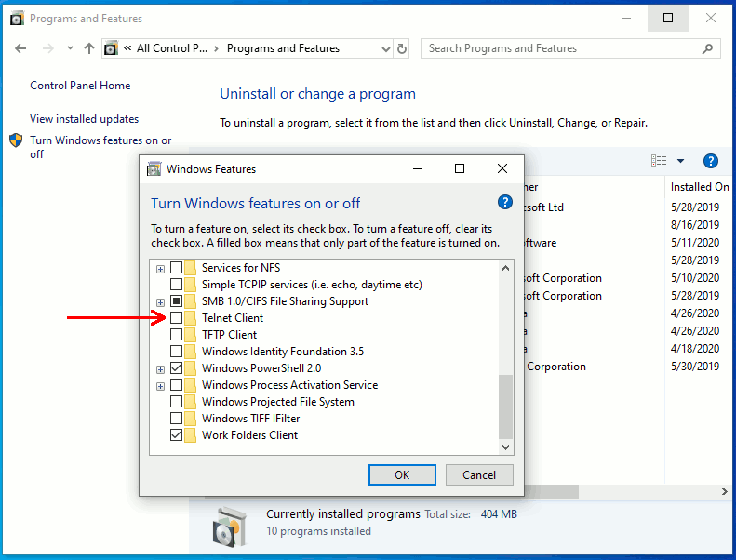The width and height of the screenshot is (736, 560).
Task: Open help in Windows Features dialog
Action: click(504, 202)
